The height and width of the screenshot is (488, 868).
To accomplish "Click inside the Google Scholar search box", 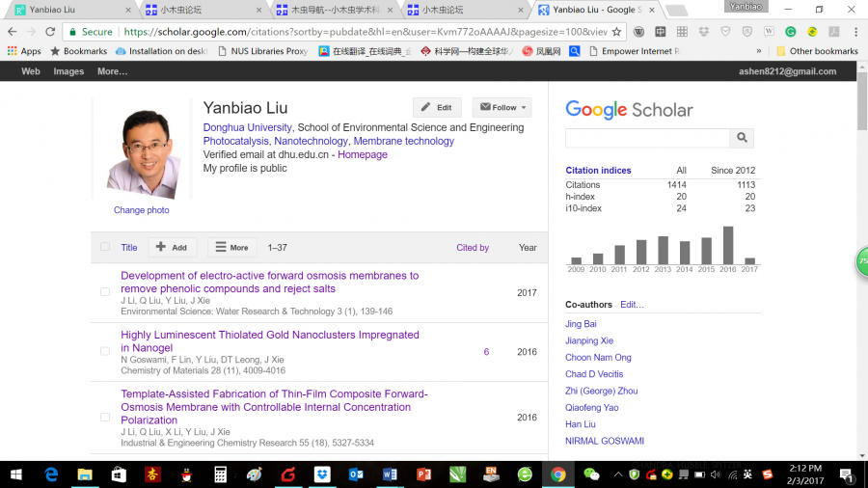I will coord(647,138).
